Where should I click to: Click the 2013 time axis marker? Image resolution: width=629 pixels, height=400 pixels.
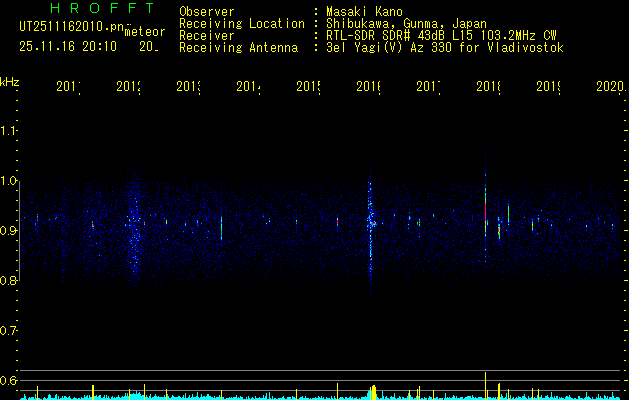coord(189,86)
